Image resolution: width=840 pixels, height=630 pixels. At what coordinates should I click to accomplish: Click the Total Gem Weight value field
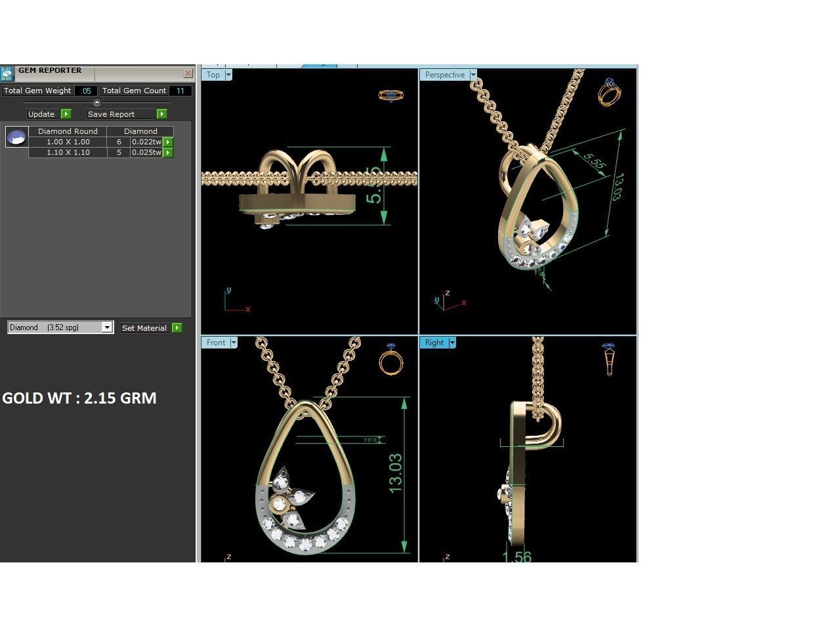click(x=86, y=91)
